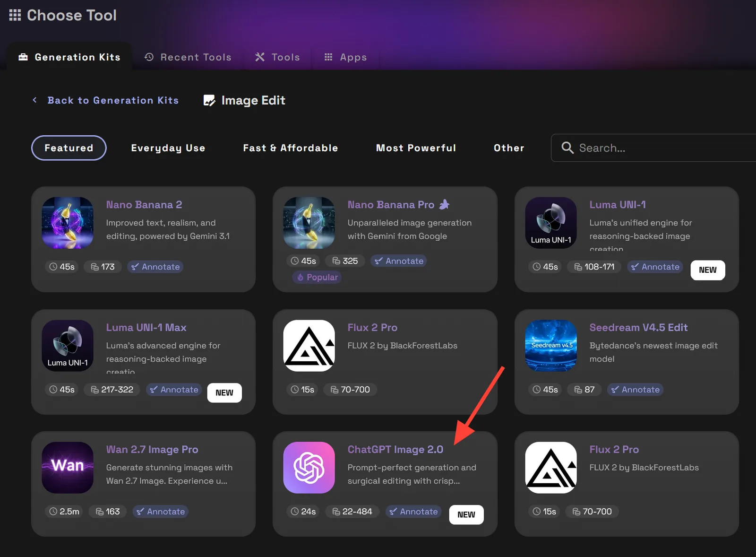Viewport: 756px width, 557px height.
Task: Open the Tools tab
Action: tap(277, 57)
